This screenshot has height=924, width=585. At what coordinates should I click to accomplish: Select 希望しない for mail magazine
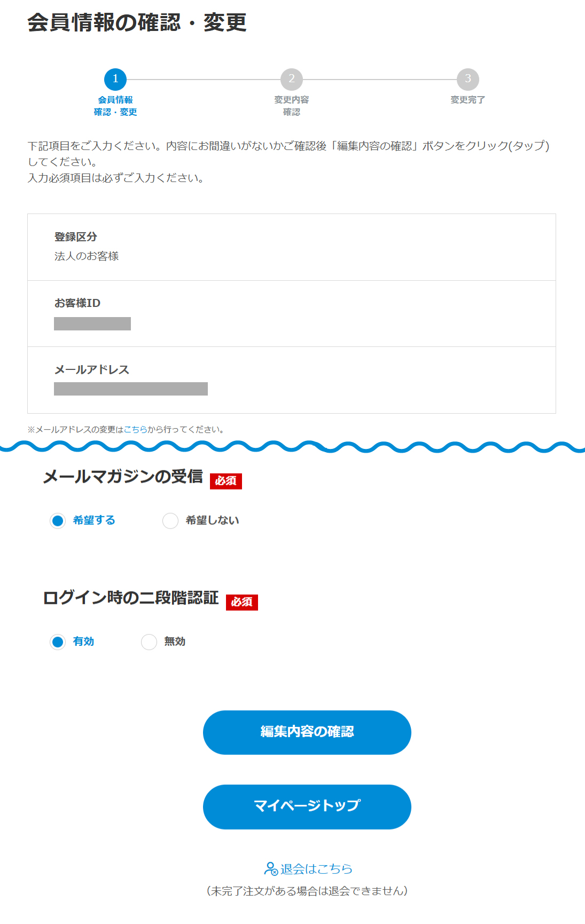click(x=170, y=520)
